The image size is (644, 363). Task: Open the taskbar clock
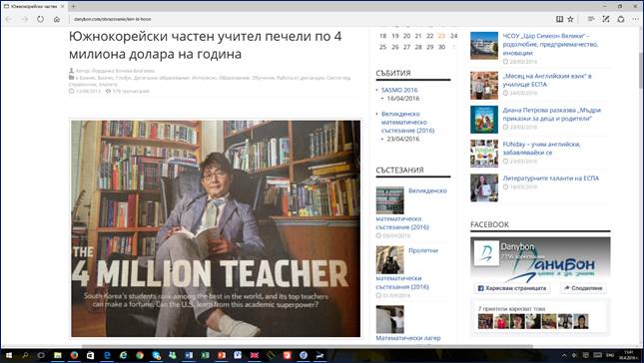[x=628, y=355]
